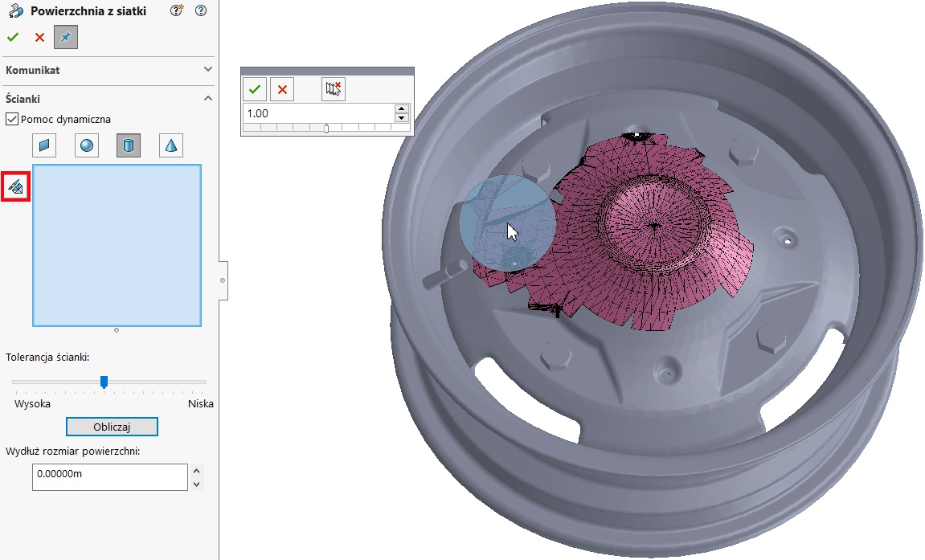Edit the Wydłuż rozmiar powierzchni field
Screen dimensions: 925x560
(x=110, y=477)
